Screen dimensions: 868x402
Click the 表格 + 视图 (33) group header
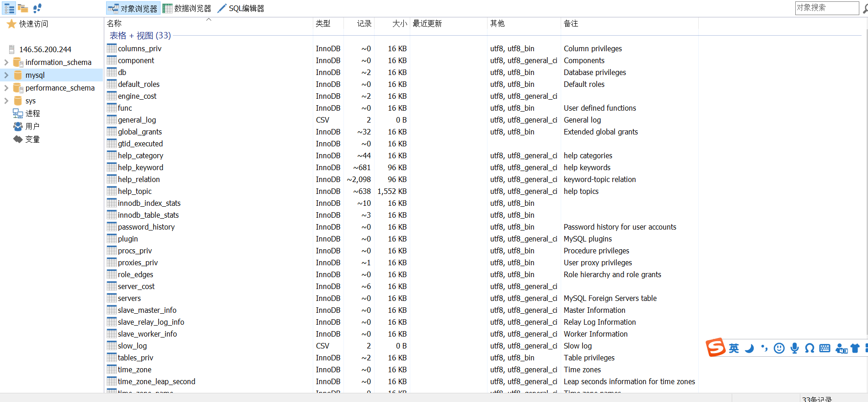click(140, 36)
